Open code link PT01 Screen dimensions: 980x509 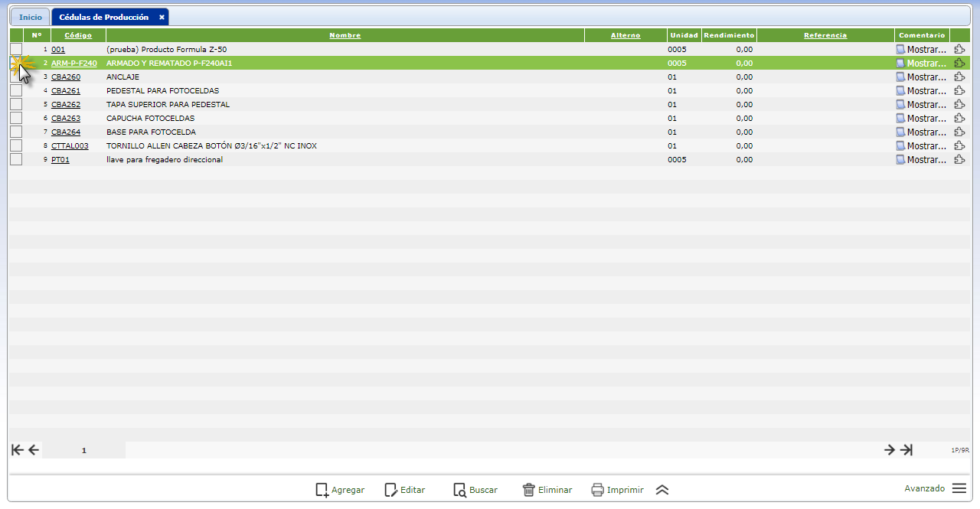coord(60,159)
